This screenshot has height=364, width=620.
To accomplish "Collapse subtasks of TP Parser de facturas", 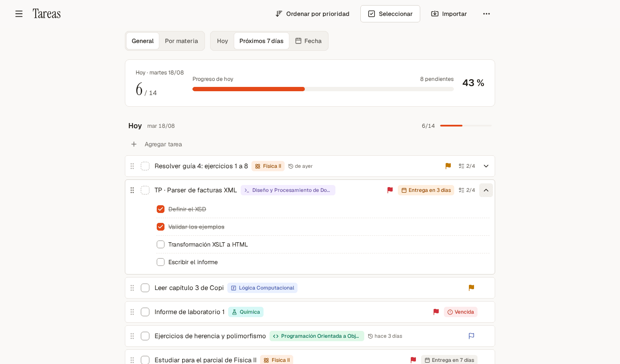I will (486, 190).
